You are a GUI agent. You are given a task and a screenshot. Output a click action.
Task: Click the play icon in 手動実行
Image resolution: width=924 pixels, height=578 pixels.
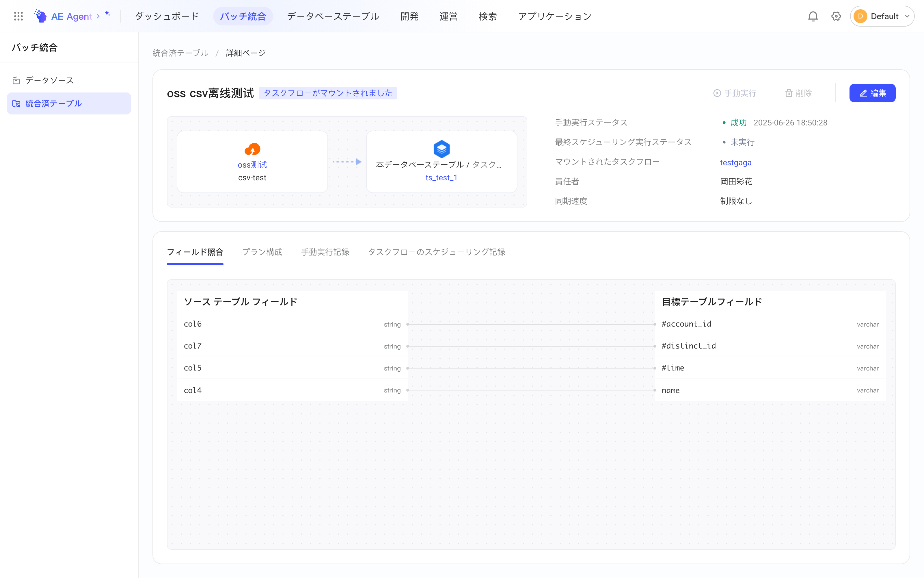coord(717,93)
